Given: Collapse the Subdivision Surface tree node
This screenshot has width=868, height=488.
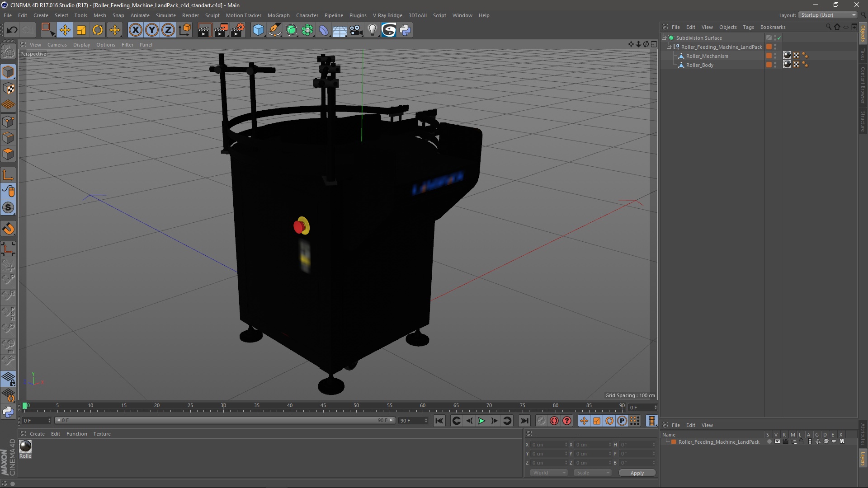Looking at the screenshot, I should point(664,38).
